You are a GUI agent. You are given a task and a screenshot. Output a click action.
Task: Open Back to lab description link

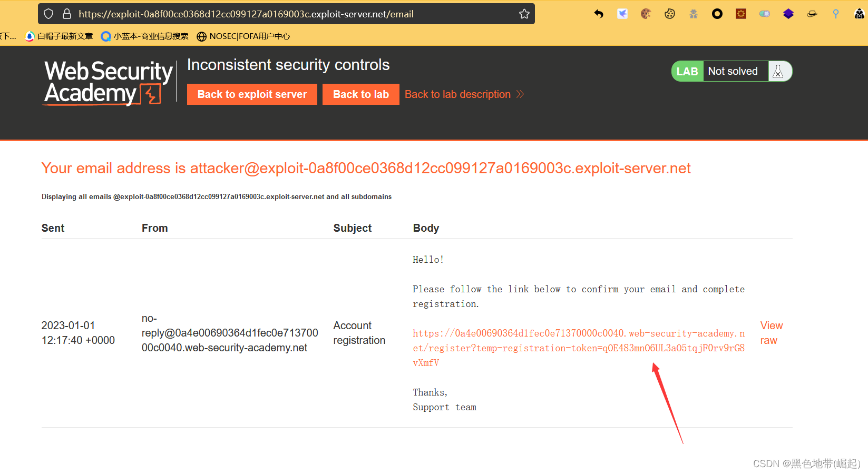pyautogui.click(x=464, y=94)
